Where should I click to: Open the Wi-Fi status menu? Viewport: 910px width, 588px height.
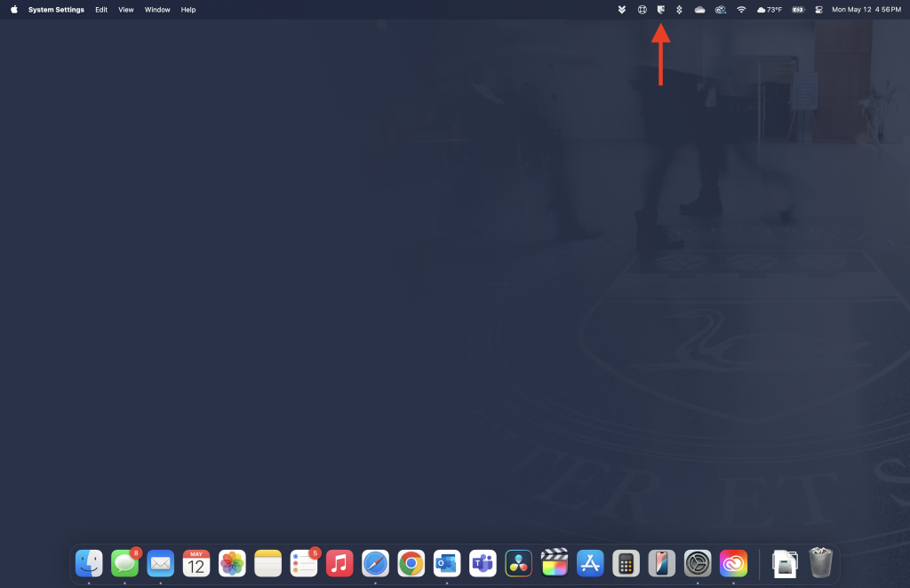[741, 10]
